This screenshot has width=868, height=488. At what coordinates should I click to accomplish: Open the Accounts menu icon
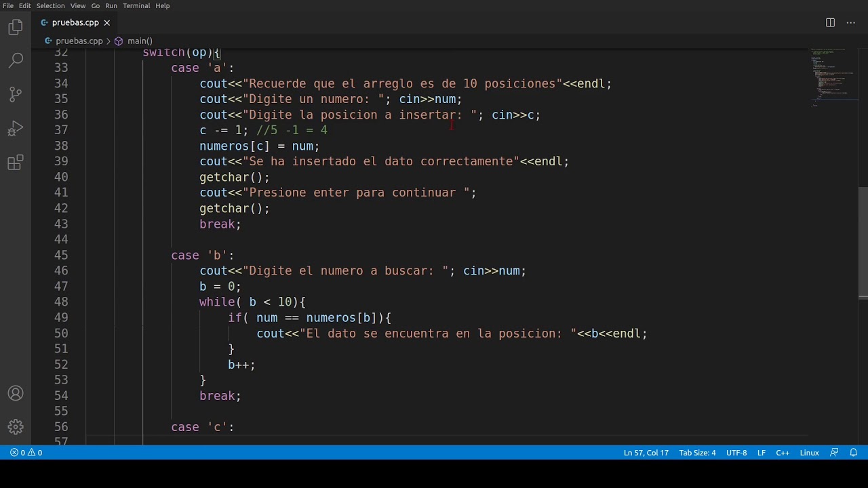pos(16,393)
